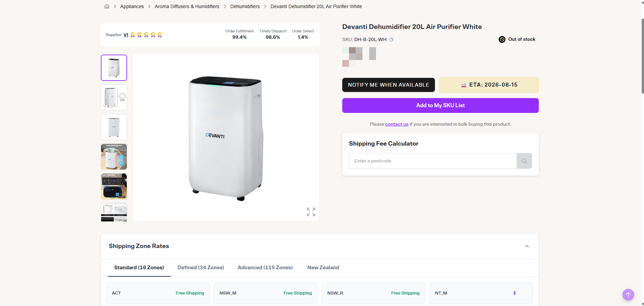Open the Dehumidifiers breadcrumb link
Viewport: 644px width, 306px height.
(245, 6)
